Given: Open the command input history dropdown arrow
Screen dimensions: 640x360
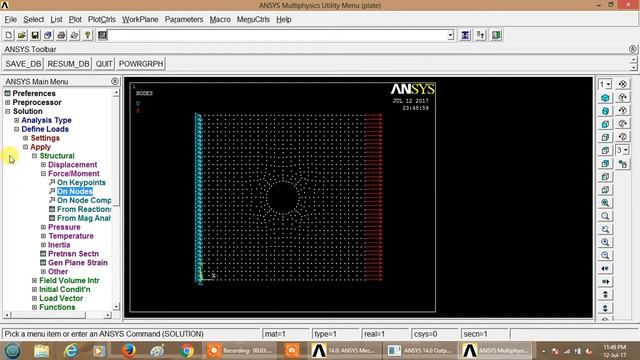Looking at the screenshot, I should (450, 35).
